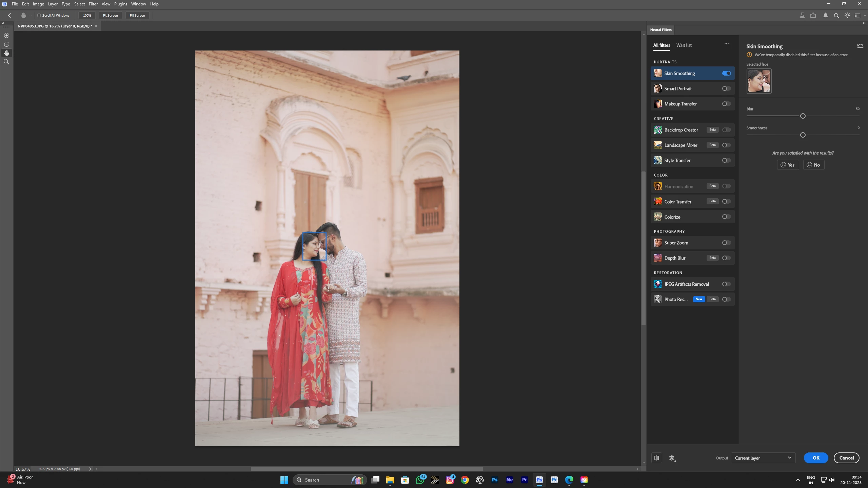Check the Scroll All Windows checkbox
This screenshot has height=488, width=868.
click(39, 15)
